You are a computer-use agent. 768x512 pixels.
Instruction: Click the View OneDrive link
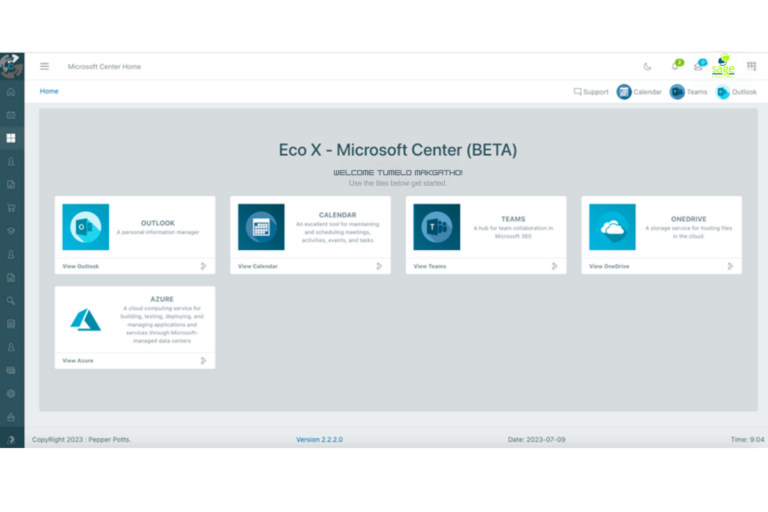click(x=610, y=266)
